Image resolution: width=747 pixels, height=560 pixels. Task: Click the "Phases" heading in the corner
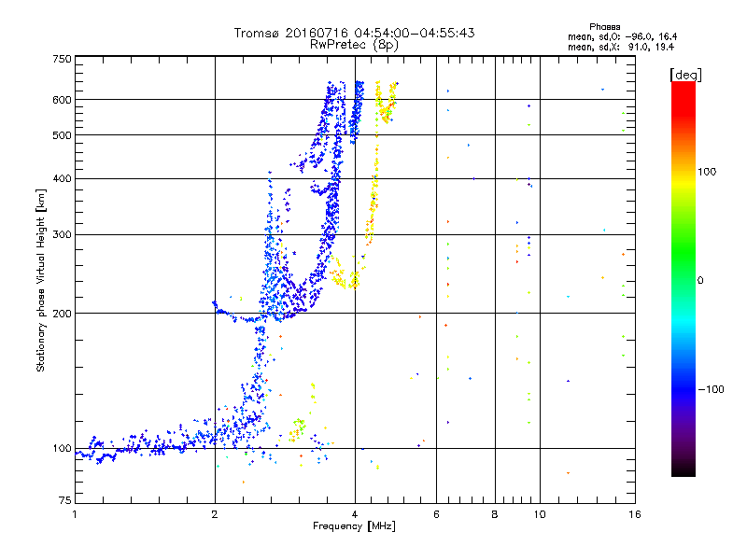604,27
